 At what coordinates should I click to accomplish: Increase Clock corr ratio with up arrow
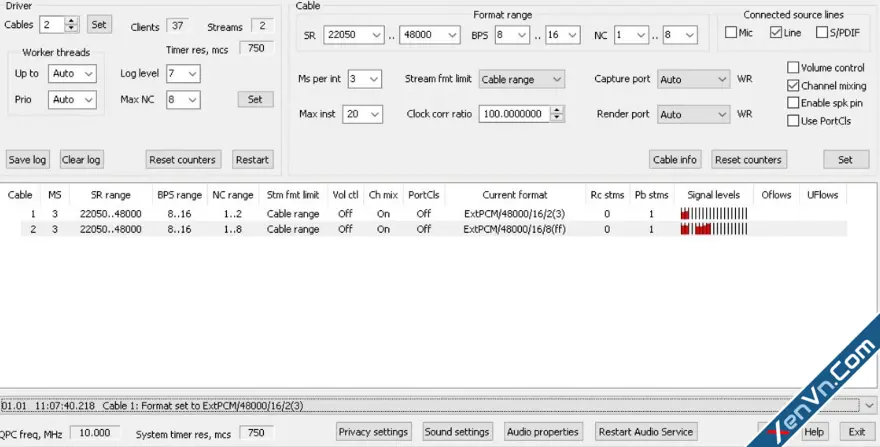[557, 110]
